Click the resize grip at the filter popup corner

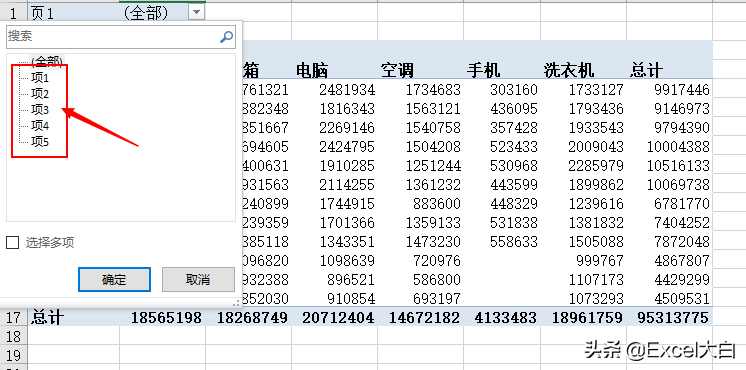click(236, 302)
